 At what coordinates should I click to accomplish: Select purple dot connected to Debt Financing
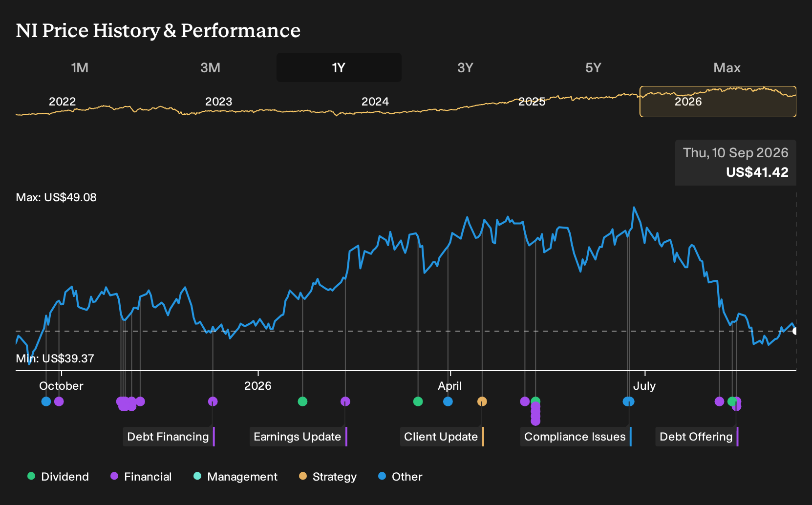[x=213, y=401]
